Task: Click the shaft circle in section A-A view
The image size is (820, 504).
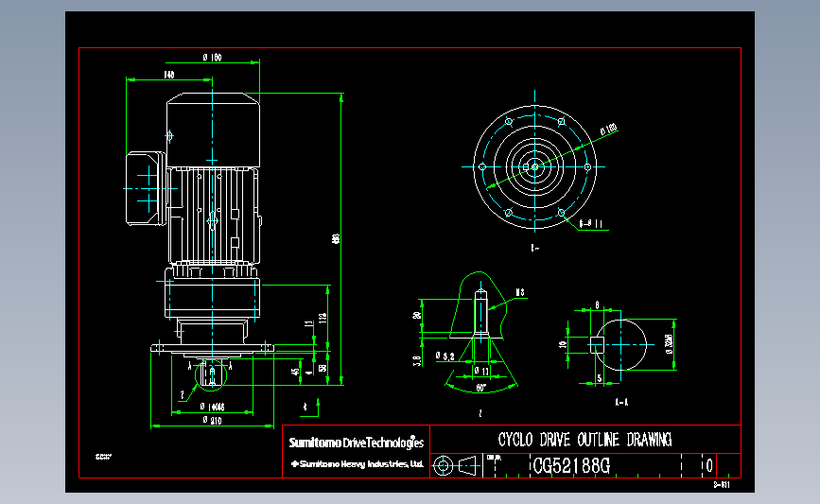Action: tap(621, 345)
